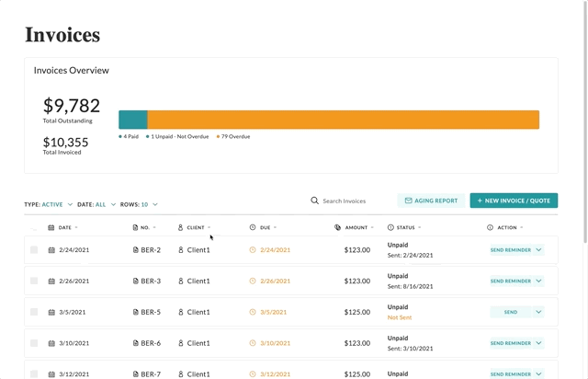The image size is (588, 379).
Task: Click the document icon beside BER-6
Action: (x=136, y=343)
